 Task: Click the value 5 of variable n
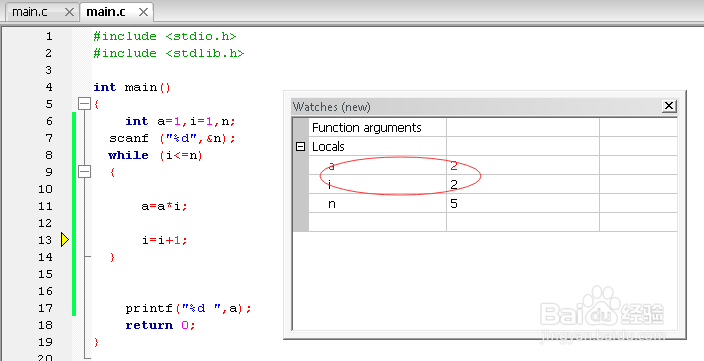tap(454, 203)
